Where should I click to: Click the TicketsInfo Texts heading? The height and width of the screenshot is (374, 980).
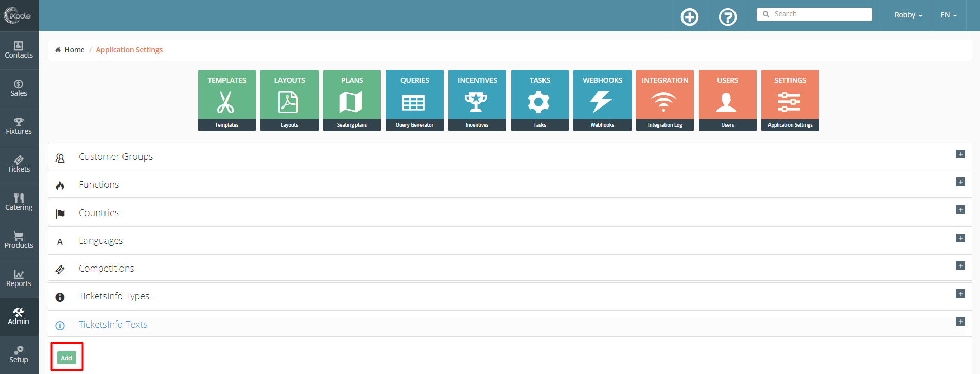coord(113,325)
